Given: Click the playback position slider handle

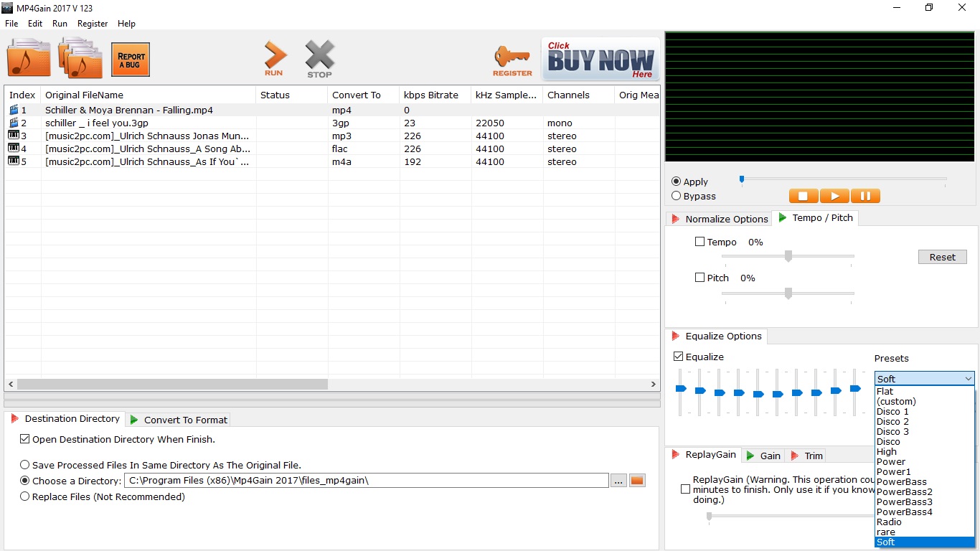Looking at the screenshot, I should point(742,179).
